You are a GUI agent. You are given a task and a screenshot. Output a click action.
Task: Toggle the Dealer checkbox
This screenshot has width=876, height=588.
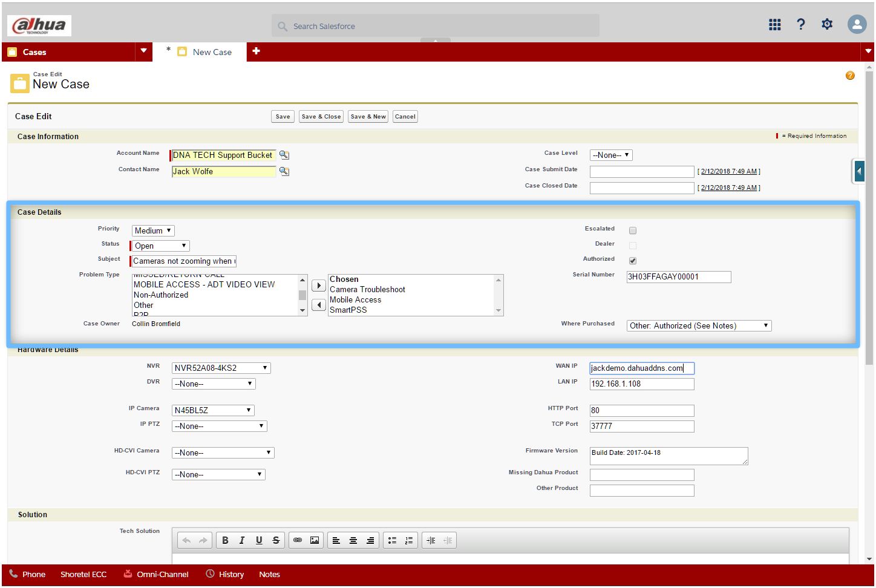click(x=633, y=246)
